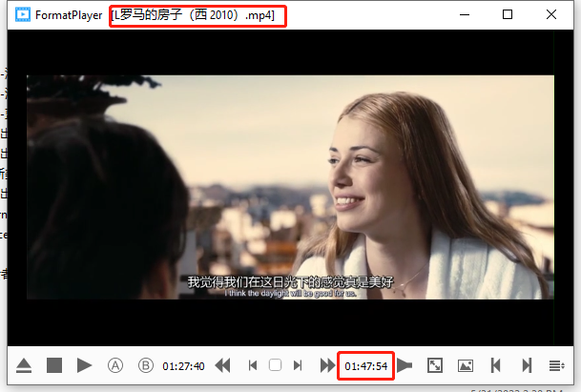The image size is (581, 392).
Task: Open the playlist menu icon
Action: [x=556, y=366]
